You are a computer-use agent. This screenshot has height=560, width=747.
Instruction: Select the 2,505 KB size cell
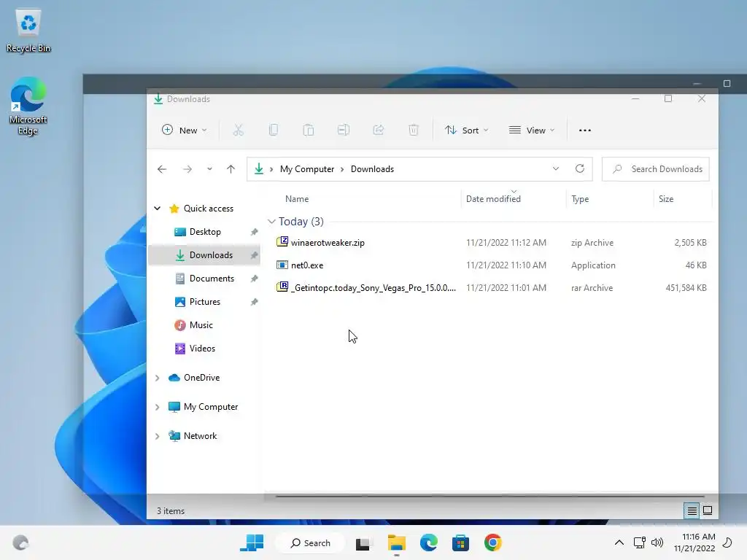pos(690,242)
